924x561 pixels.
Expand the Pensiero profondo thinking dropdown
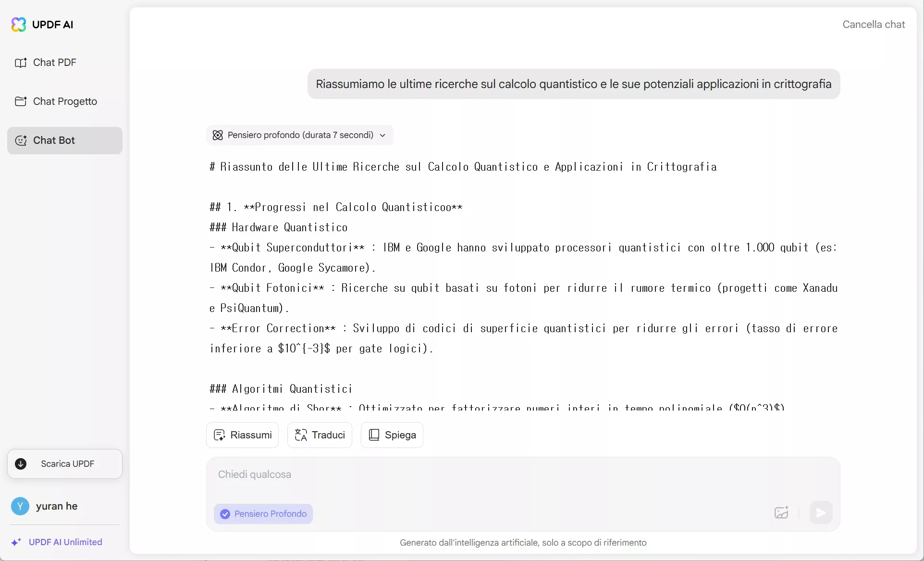pos(300,135)
